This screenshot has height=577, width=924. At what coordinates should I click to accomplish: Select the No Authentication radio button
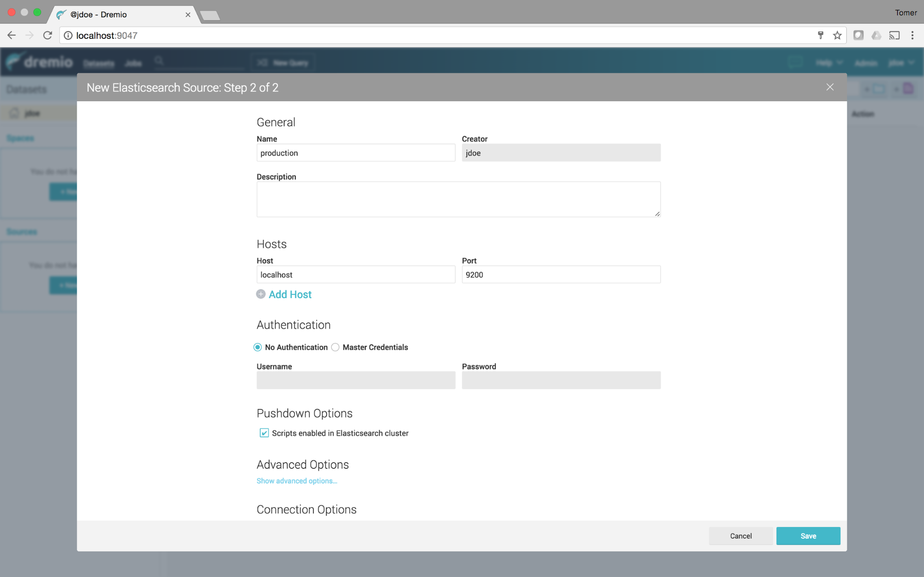point(257,347)
